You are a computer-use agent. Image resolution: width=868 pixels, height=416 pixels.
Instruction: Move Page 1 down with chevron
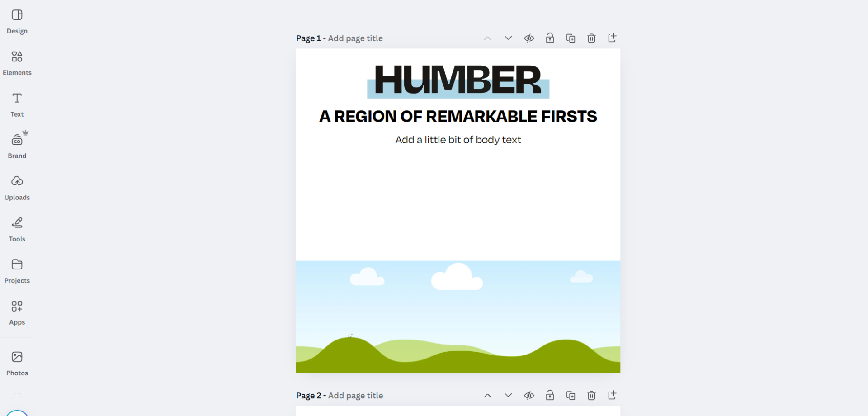[x=508, y=38]
